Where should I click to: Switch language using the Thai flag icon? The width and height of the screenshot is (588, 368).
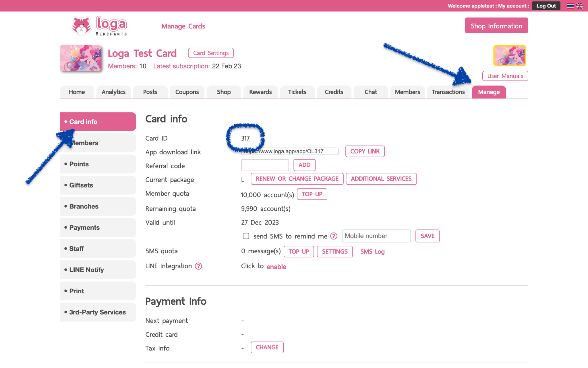(x=570, y=5)
